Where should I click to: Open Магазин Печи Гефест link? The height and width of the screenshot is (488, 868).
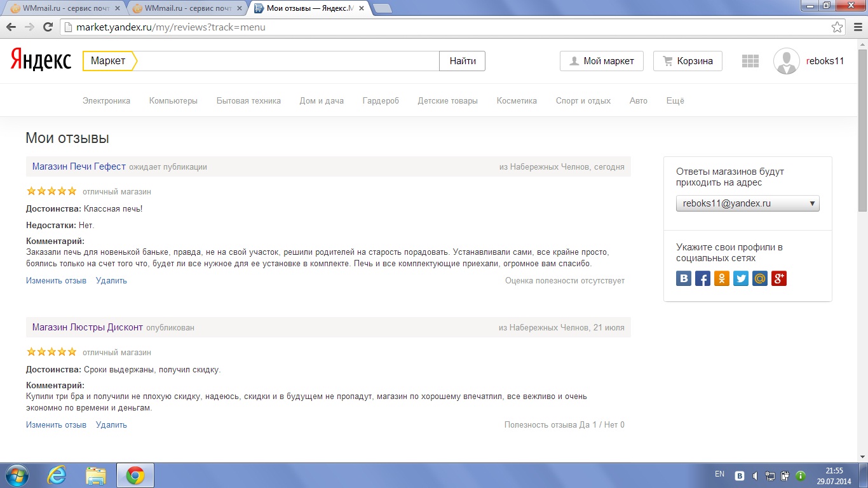click(x=79, y=166)
